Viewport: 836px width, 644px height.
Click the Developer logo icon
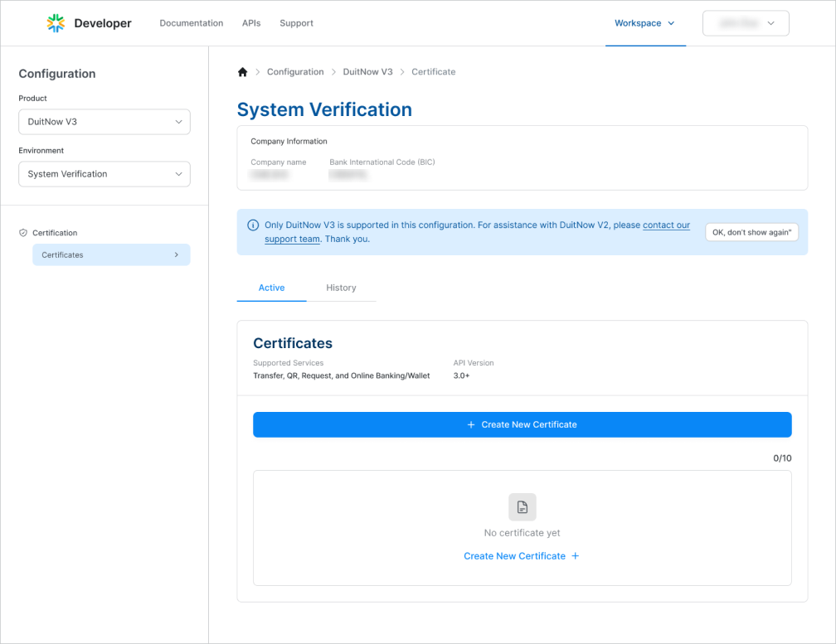point(56,23)
